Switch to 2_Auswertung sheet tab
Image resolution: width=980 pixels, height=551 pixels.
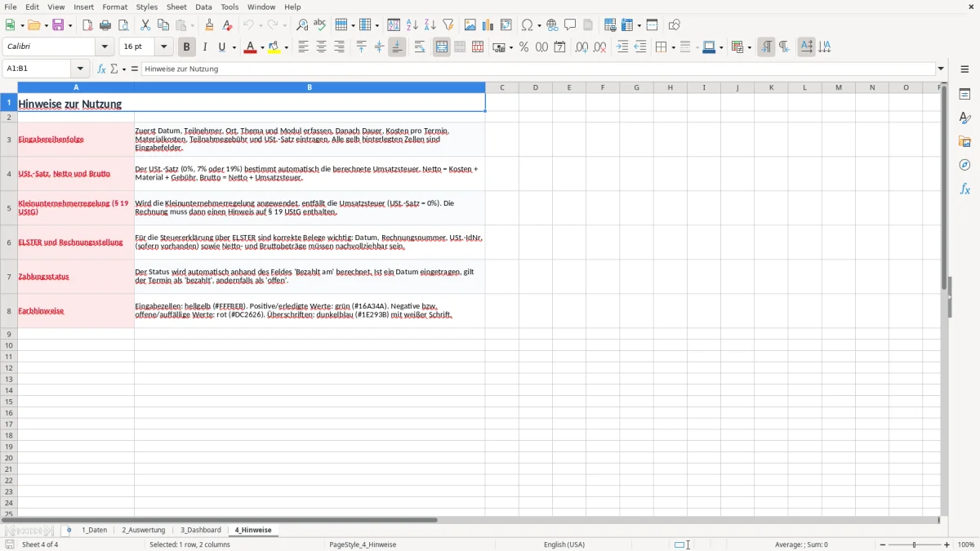tap(143, 530)
